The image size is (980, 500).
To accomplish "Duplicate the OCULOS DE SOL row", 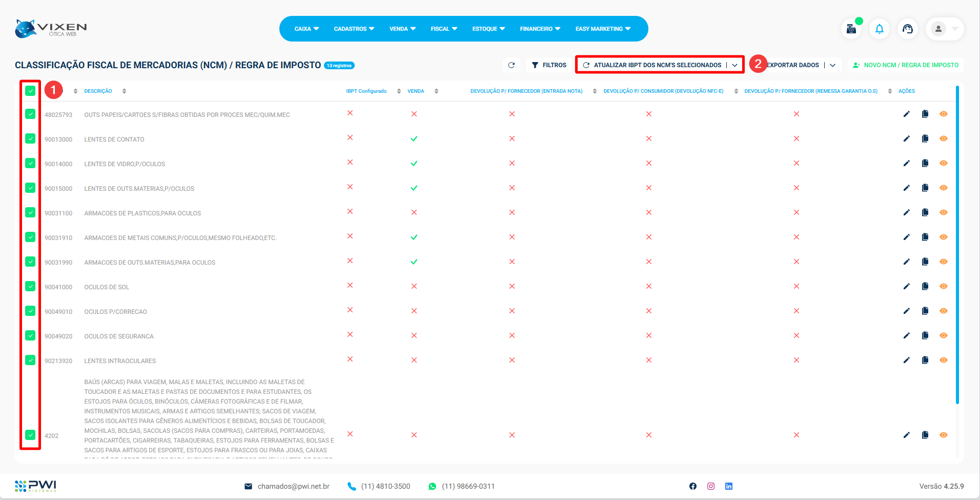I will 925,286.
